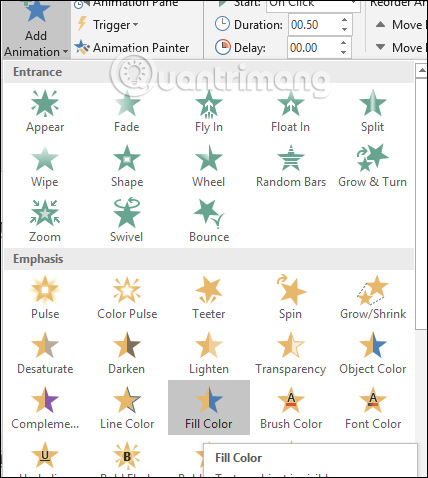
Task: Select the Zoom entrance animation
Action: pos(45,222)
